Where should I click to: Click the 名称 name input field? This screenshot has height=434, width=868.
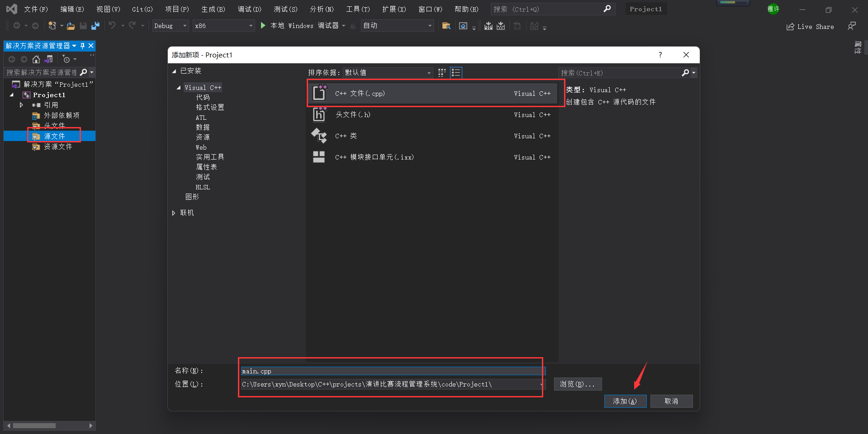point(393,371)
